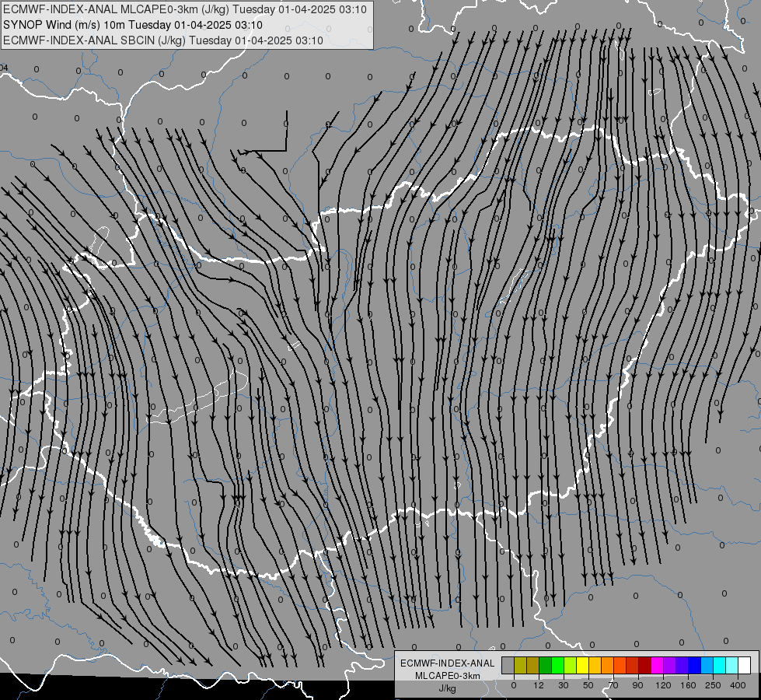Click the 160 tick label on scale
Screen dimensions: 761x700
tap(688, 685)
